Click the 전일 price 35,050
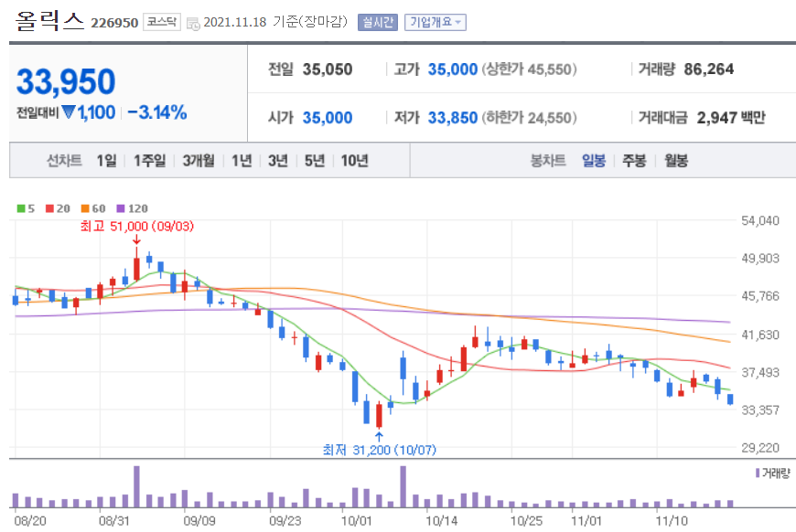The width and height of the screenshot is (796, 532). (x=328, y=69)
